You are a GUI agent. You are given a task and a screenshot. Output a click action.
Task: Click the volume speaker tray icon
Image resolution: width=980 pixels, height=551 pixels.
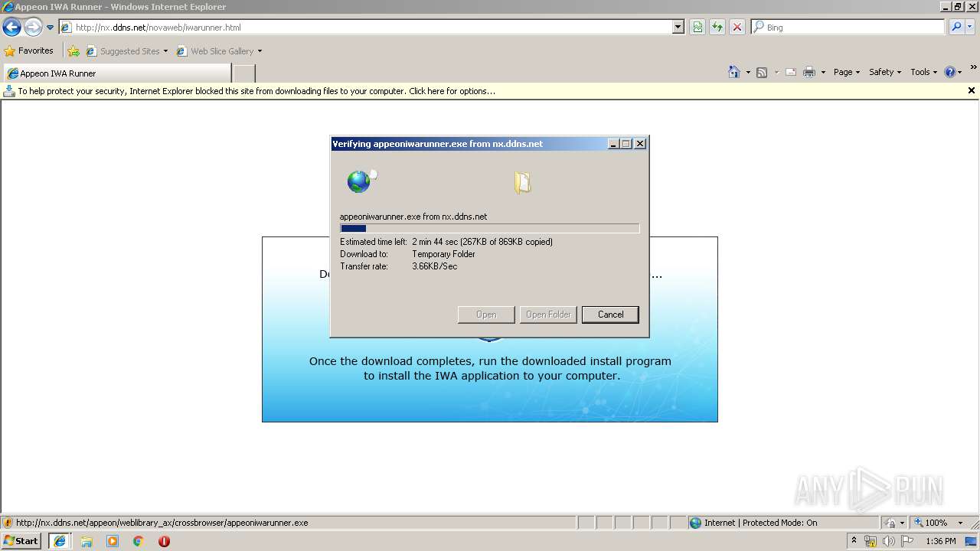(888, 541)
